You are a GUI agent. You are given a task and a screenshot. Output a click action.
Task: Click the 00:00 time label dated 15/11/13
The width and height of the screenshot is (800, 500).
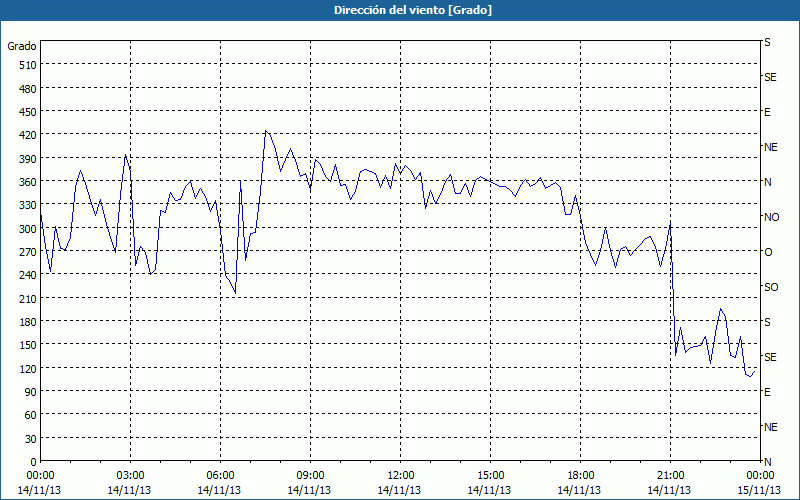click(760, 476)
